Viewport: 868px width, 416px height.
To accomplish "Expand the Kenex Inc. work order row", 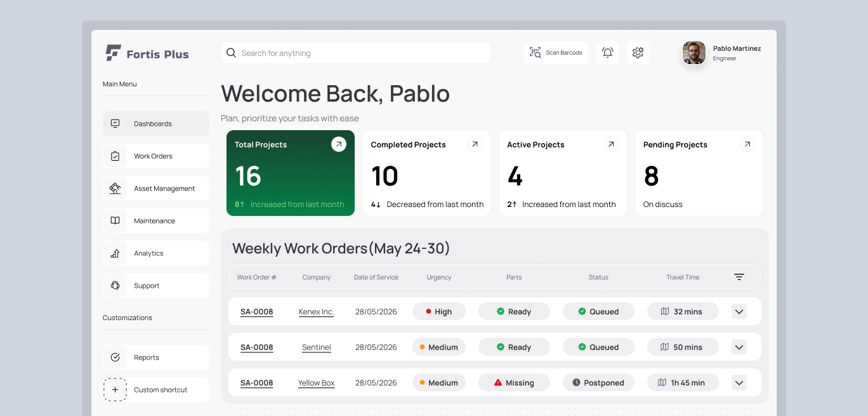I will (739, 312).
